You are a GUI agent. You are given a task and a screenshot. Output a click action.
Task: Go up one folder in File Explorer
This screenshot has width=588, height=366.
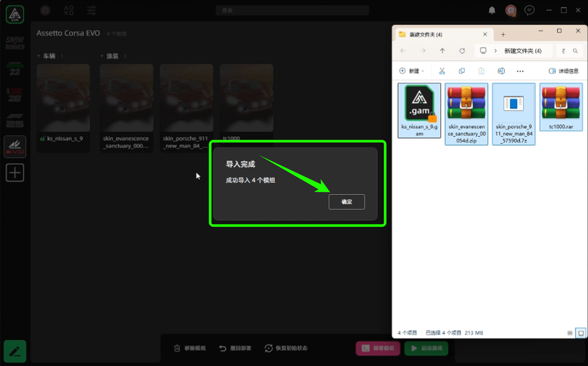(x=442, y=51)
